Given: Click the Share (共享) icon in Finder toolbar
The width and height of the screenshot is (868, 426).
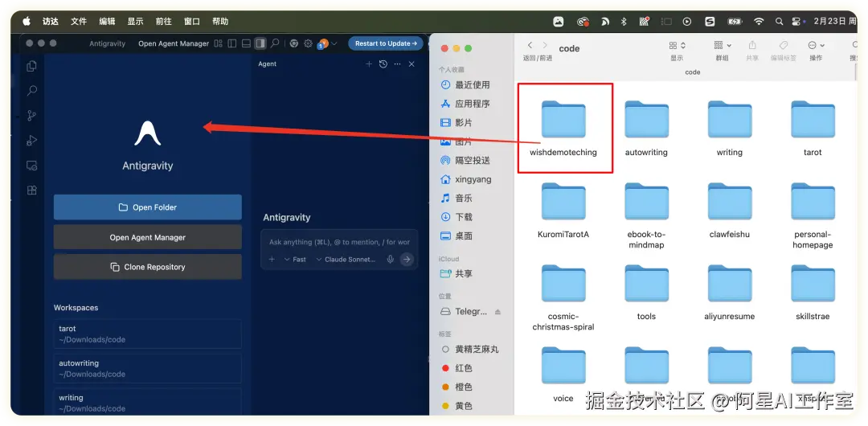Looking at the screenshot, I should (752, 46).
